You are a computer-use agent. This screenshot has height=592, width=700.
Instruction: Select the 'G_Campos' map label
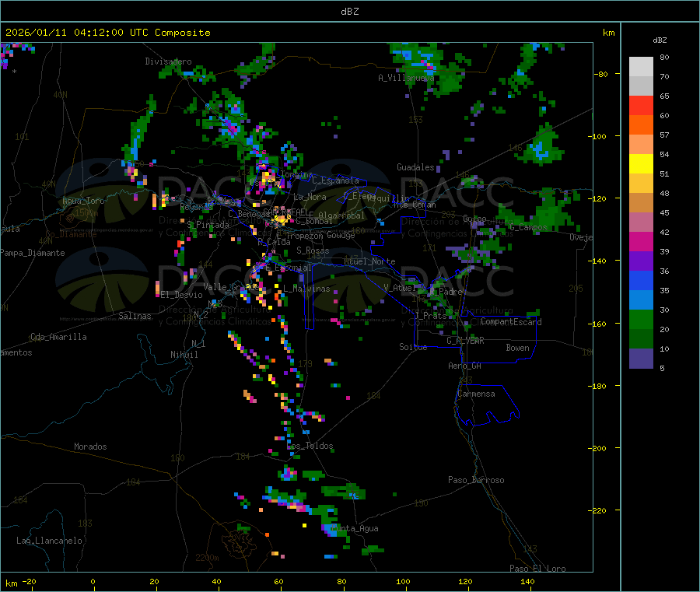pyautogui.click(x=528, y=227)
